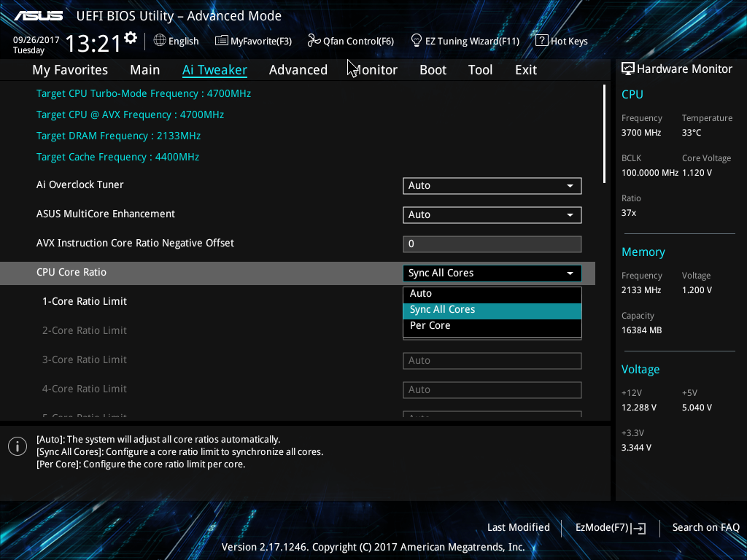747x560 pixels.
Task: Choose Per Core option
Action: [x=492, y=326]
